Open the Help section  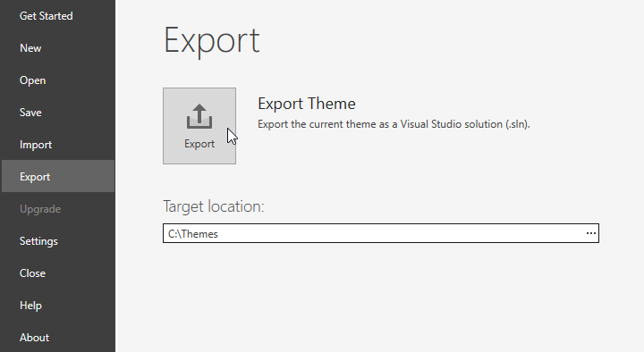[57, 306]
